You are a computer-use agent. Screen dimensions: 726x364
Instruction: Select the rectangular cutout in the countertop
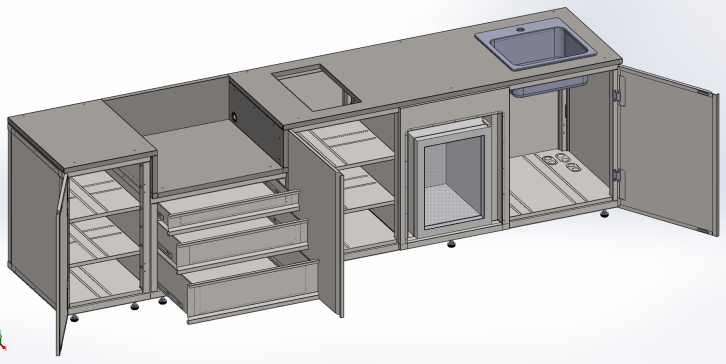pyautogui.click(x=316, y=88)
